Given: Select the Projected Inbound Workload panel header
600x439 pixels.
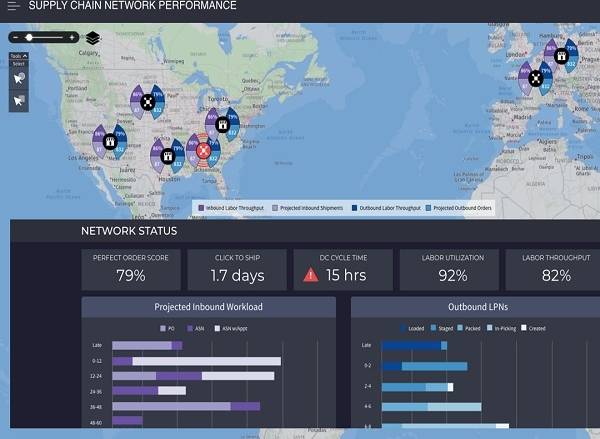Looking at the screenshot, I should [x=208, y=307].
